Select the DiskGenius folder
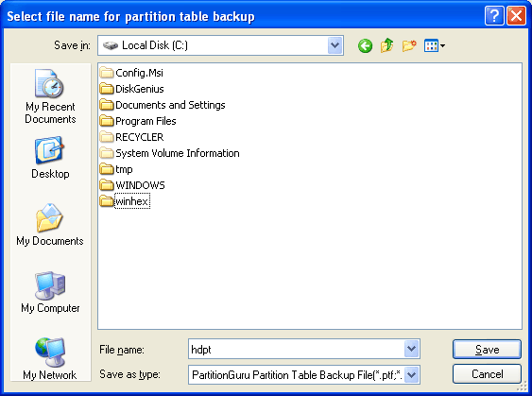 tap(132, 89)
